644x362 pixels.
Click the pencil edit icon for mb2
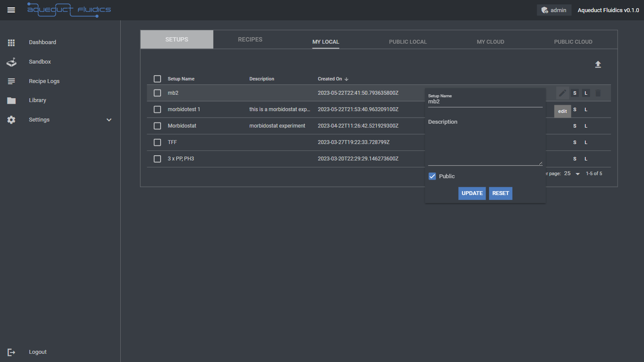(x=562, y=93)
